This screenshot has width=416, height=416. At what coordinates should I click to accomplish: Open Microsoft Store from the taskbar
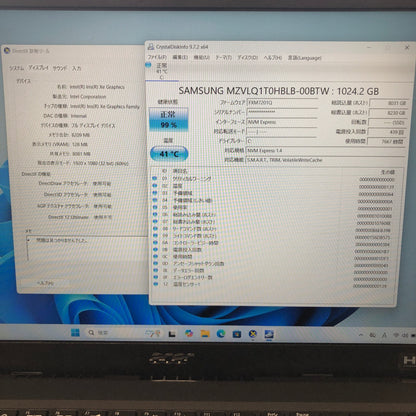point(237,334)
